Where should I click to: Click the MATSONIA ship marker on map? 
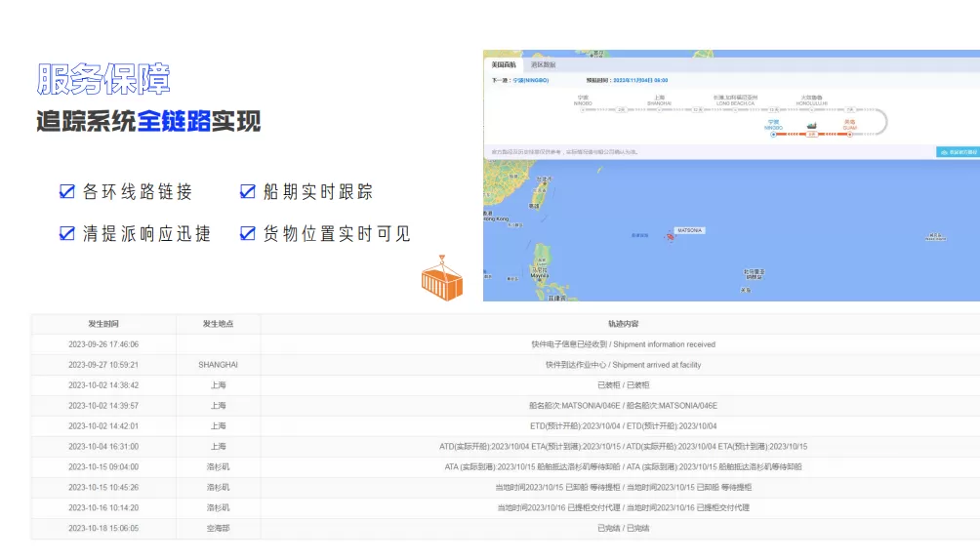point(670,236)
